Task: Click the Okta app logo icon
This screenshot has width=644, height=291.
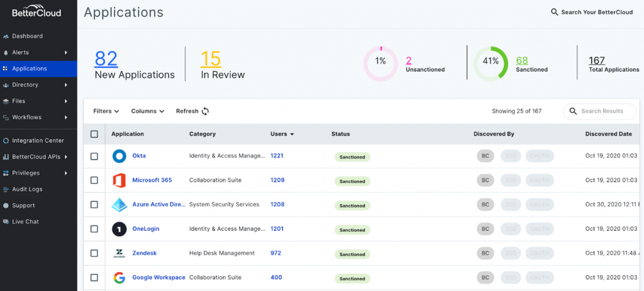Action: [119, 156]
